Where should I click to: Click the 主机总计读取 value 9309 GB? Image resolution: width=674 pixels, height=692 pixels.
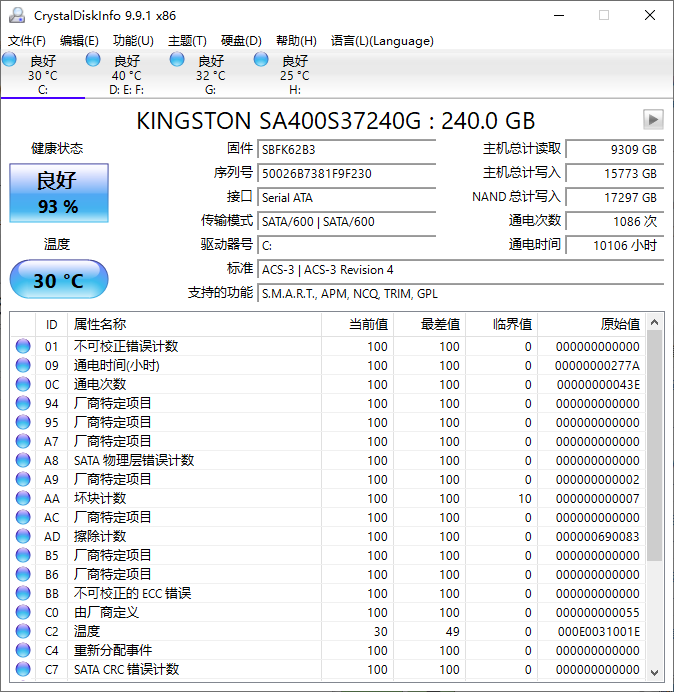coord(615,149)
